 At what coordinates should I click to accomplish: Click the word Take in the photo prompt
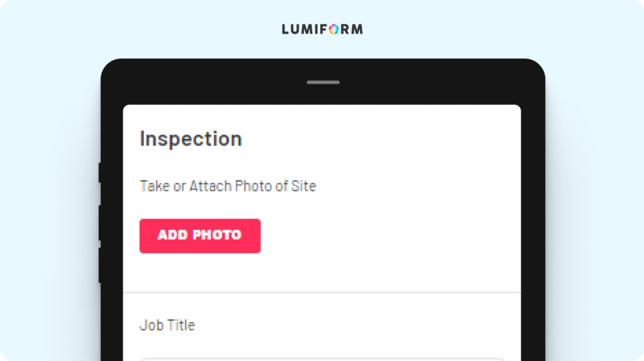[155, 186]
